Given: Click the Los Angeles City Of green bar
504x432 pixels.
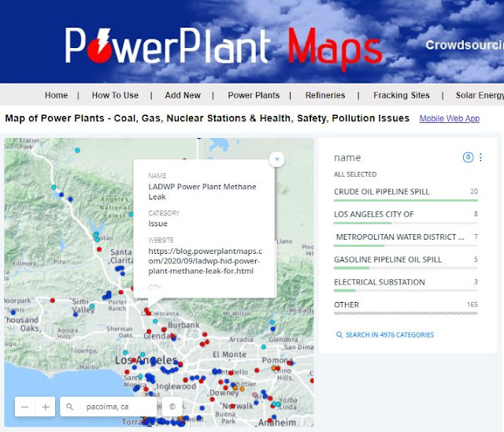Looking at the screenshot, I should coord(362,223).
